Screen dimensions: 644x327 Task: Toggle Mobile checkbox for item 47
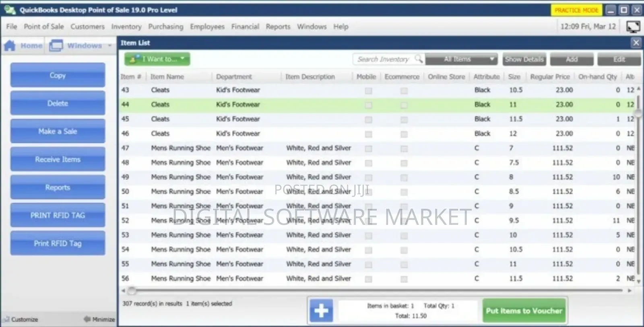point(368,148)
